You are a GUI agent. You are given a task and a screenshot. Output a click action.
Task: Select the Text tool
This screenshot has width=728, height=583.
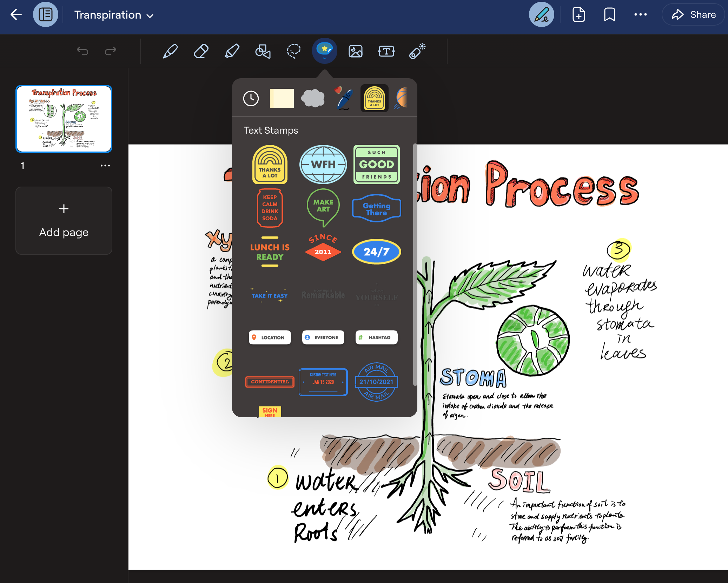point(386,51)
